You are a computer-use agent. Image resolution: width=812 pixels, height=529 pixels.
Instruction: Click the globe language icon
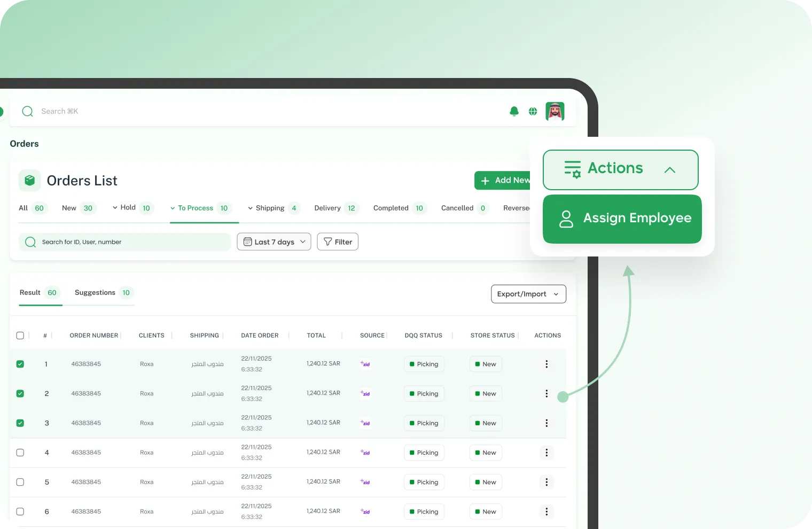(x=533, y=111)
